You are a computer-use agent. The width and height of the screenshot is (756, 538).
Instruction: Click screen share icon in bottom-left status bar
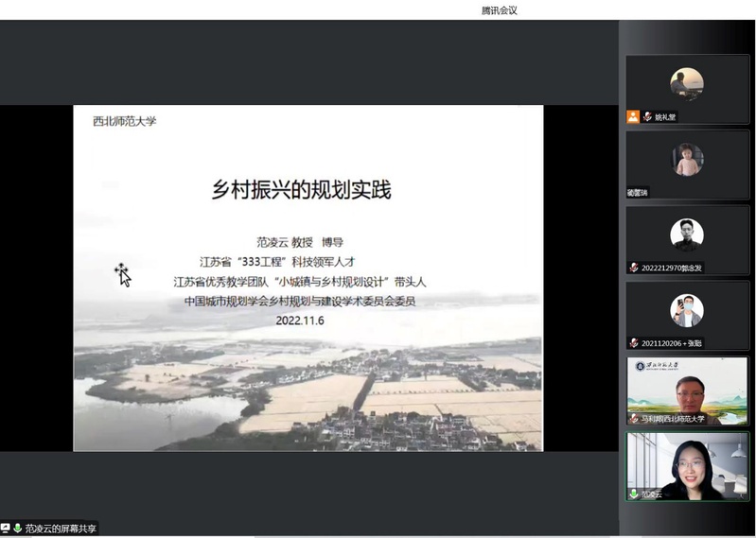click(6, 529)
